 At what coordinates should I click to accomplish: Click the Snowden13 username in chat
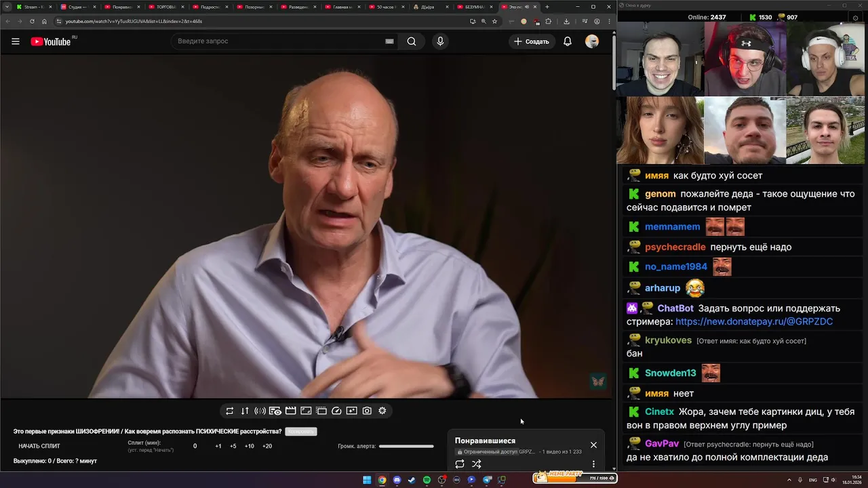pyautogui.click(x=671, y=373)
